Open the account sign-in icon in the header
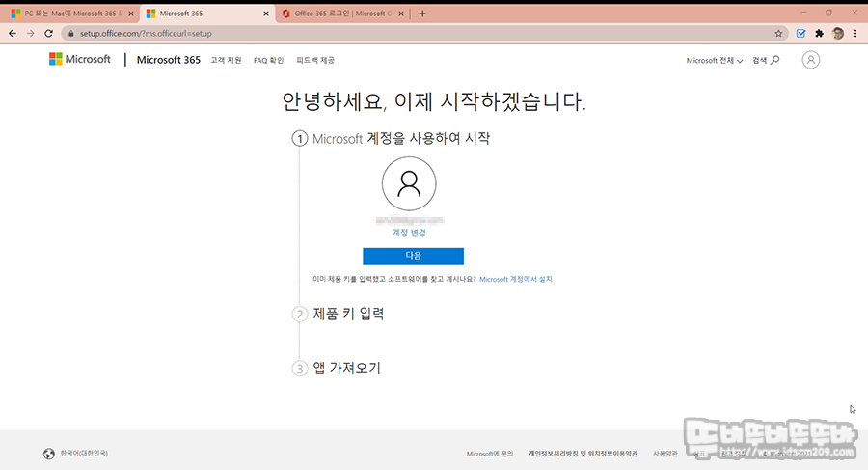 (x=810, y=60)
